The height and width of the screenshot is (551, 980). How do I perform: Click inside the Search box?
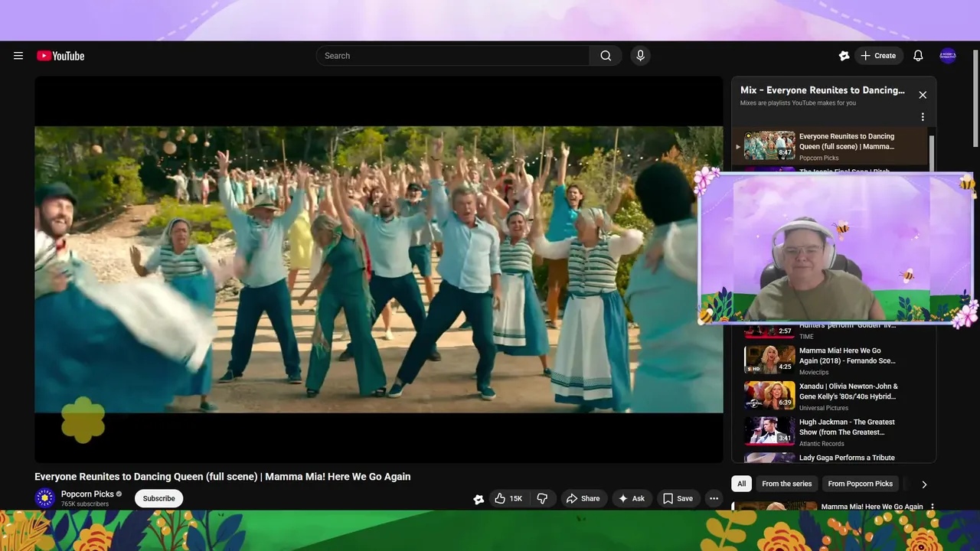pos(452,56)
